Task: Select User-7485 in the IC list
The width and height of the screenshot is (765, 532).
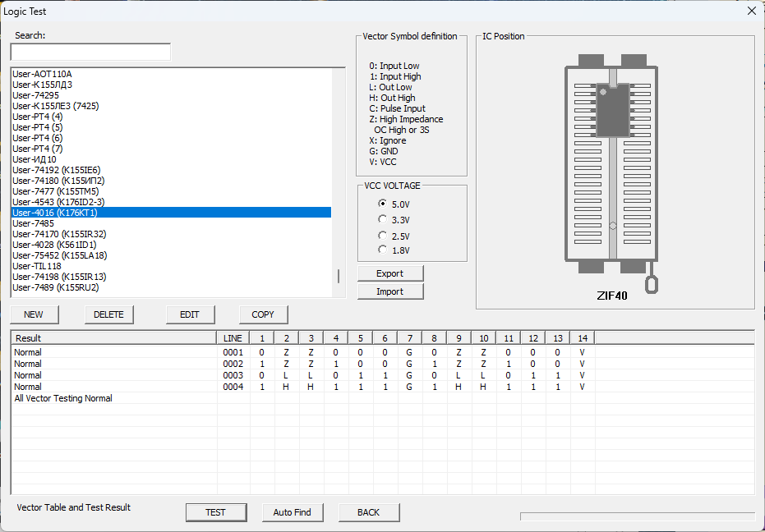Action: (x=34, y=223)
